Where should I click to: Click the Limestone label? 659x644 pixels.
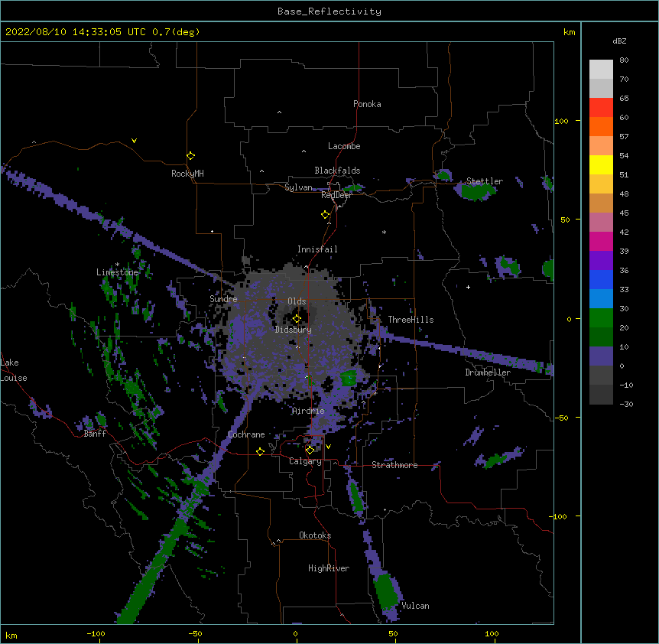[x=117, y=272]
